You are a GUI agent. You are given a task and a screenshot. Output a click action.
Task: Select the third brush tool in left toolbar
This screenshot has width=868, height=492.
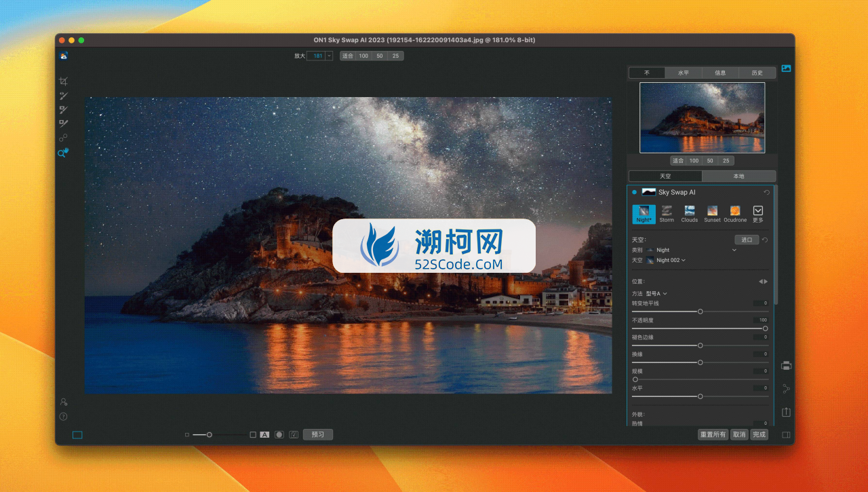click(x=63, y=109)
